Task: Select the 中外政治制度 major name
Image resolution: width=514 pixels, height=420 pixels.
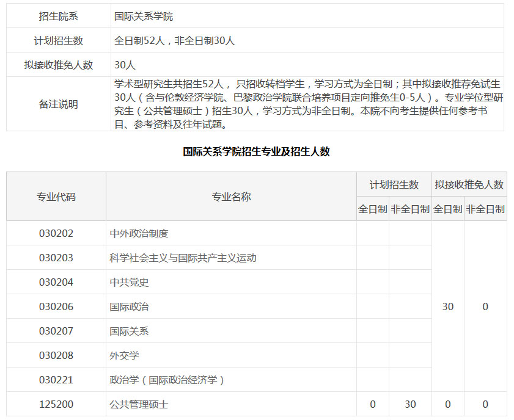Action: click(139, 233)
